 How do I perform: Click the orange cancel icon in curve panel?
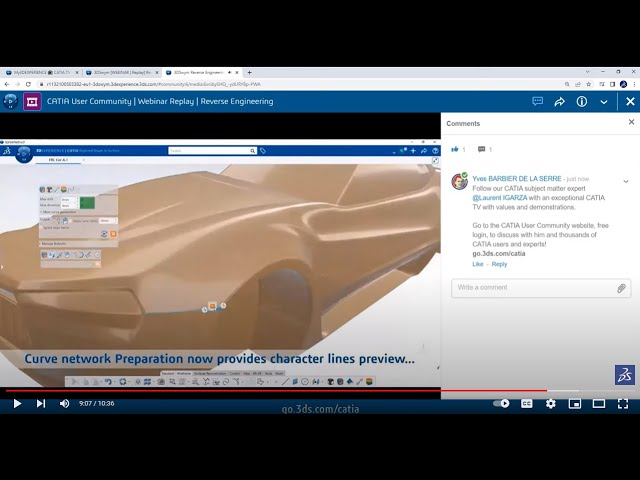113,234
